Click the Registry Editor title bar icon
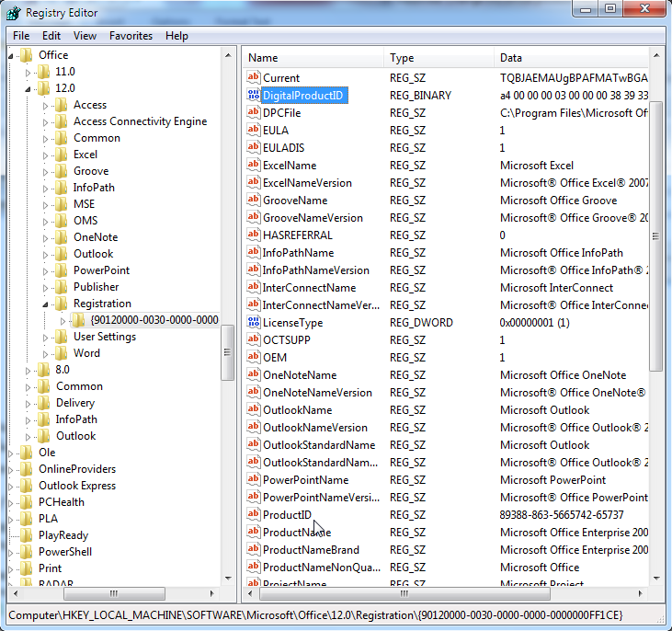The image size is (672, 631). pos(13,13)
